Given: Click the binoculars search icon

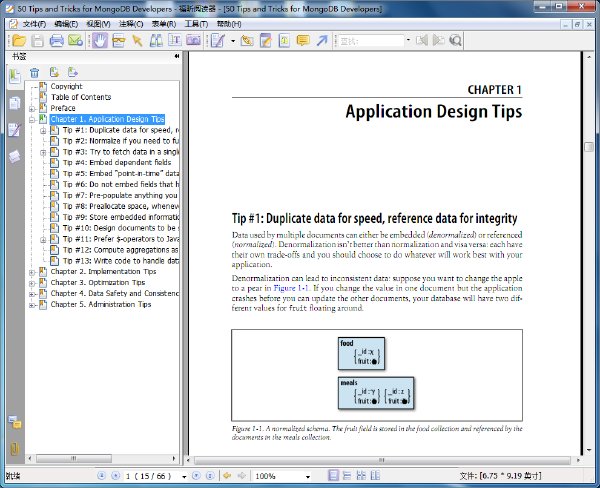Looking at the screenshot, I should [156, 40].
